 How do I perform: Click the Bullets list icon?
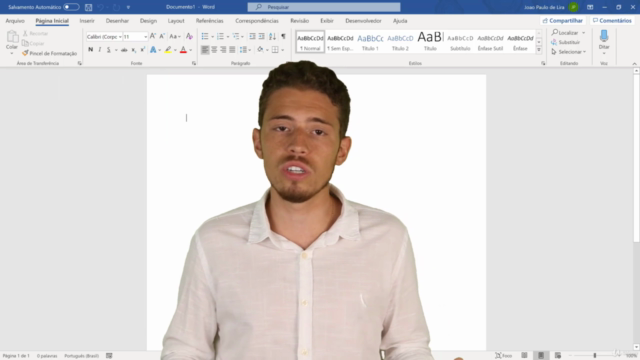[205, 37]
